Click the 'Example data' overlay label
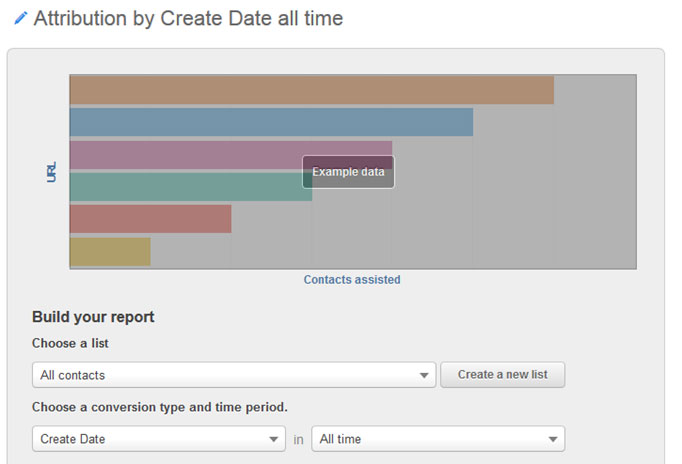The width and height of the screenshot is (682, 464). tap(348, 172)
